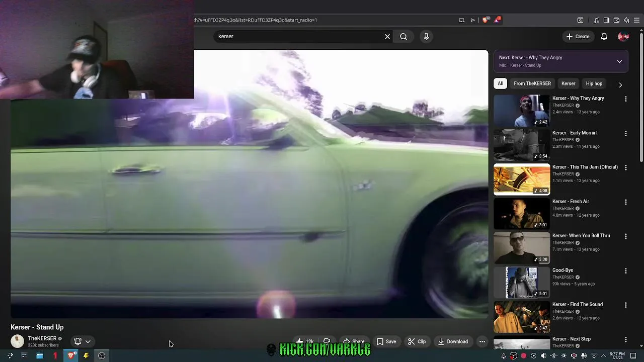This screenshot has height=362, width=644.
Task: Start voice search with the microphone icon
Action: click(426, 36)
